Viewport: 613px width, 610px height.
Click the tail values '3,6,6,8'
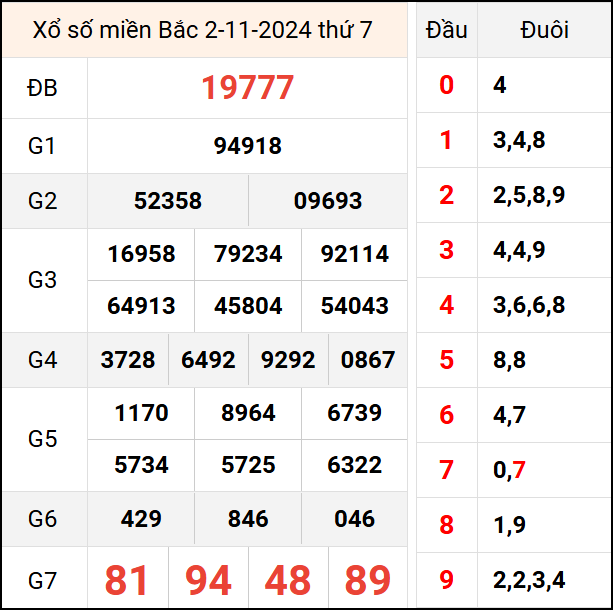529,305
